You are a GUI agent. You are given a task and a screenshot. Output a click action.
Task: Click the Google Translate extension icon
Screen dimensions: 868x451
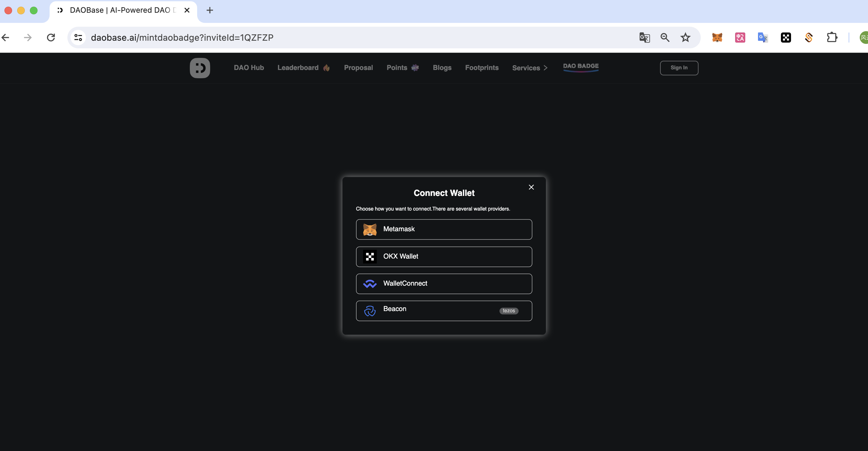tap(762, 38)
